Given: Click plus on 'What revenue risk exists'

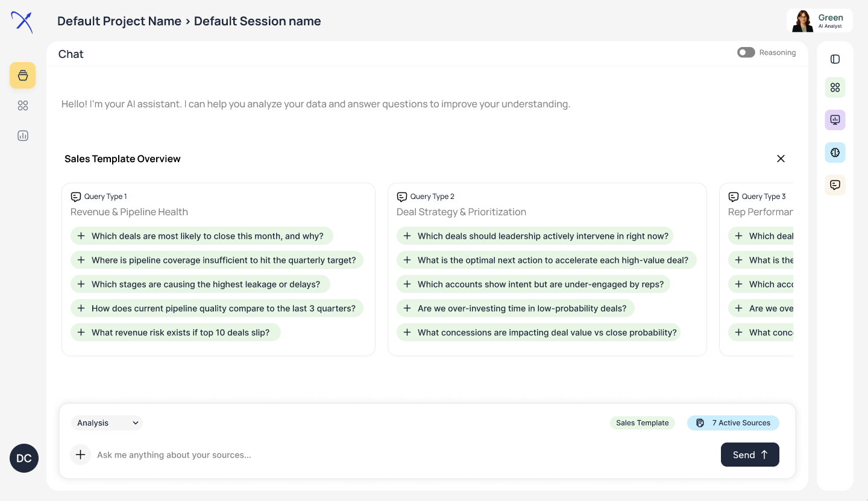Looking at the screenshot, I should [81, 332].
